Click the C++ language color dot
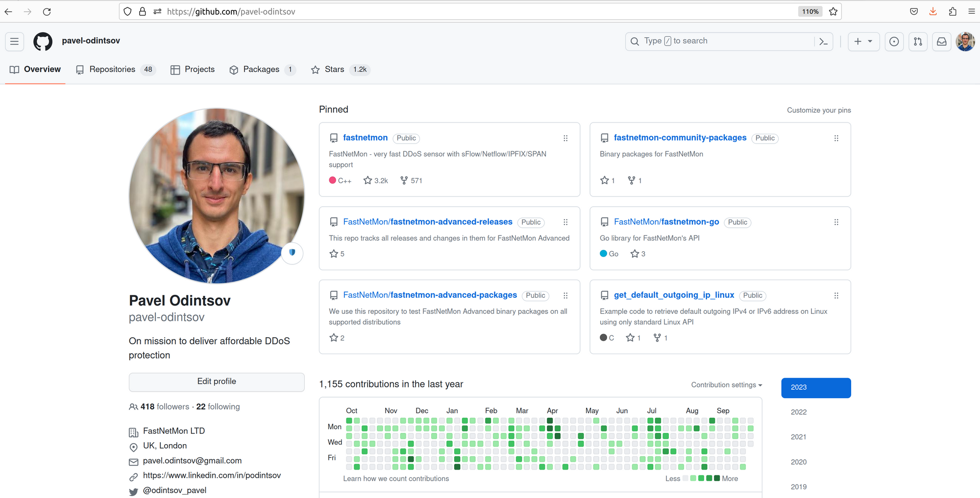This screenshot has height=498, width=980. pyautogui.click(x=333, y=180)
